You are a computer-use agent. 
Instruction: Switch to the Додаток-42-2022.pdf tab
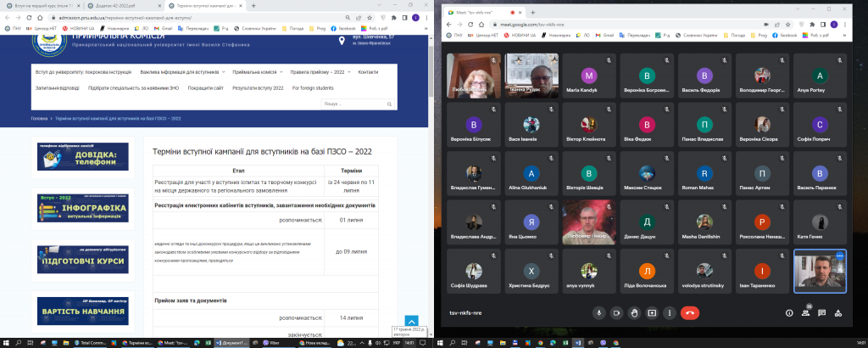coord(120,5)
